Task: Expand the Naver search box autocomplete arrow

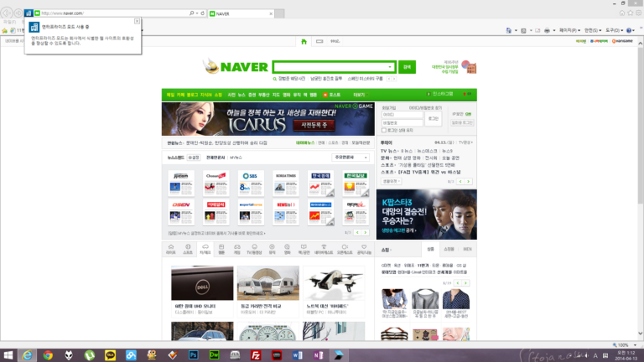Action: coord(390,67)
